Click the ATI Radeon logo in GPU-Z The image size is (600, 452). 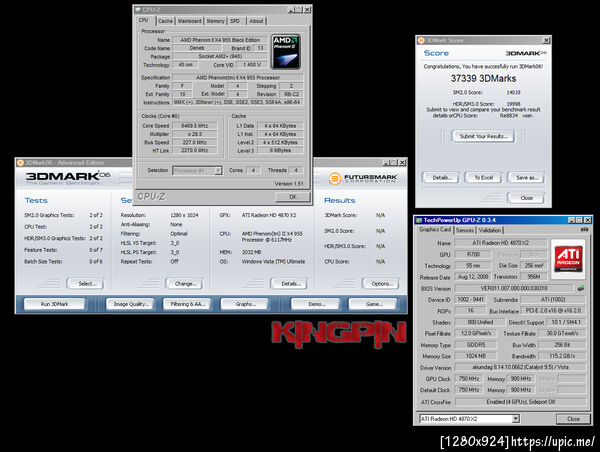click(x=568, y=259)
